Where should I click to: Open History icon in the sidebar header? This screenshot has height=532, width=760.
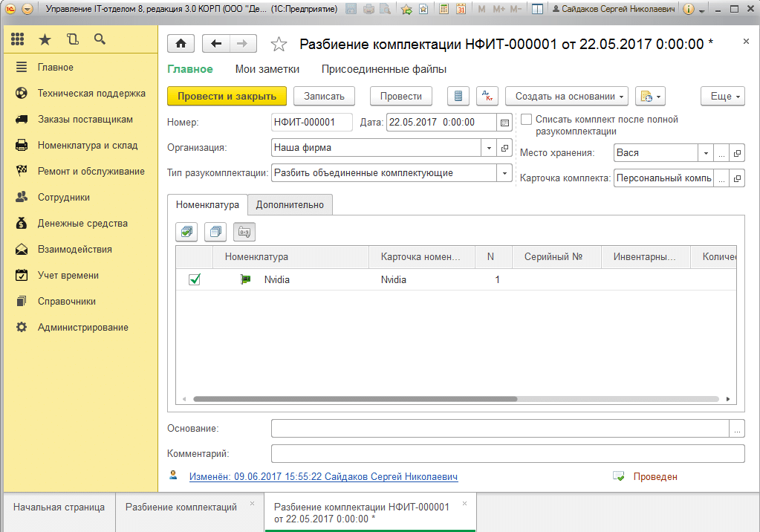coord(73,39)
